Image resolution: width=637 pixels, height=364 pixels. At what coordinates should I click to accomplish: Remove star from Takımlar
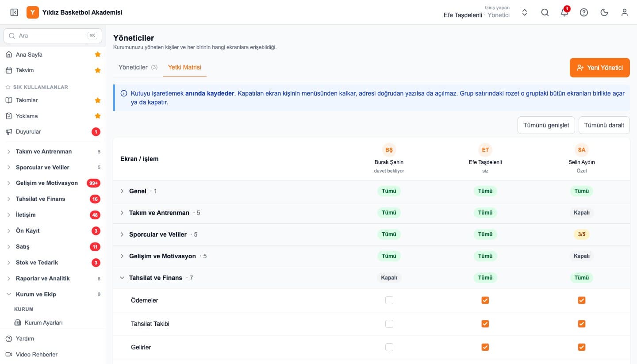click(x=98, y=100)
